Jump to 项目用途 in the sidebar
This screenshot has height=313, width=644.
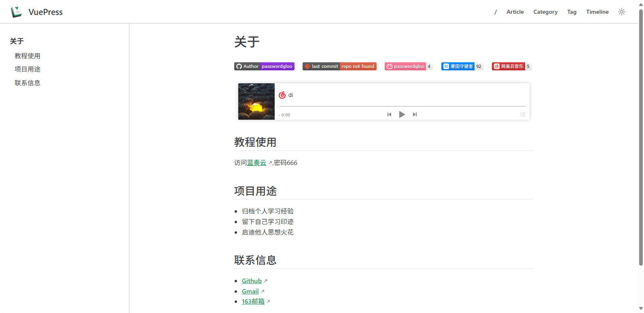pos(28,69)
